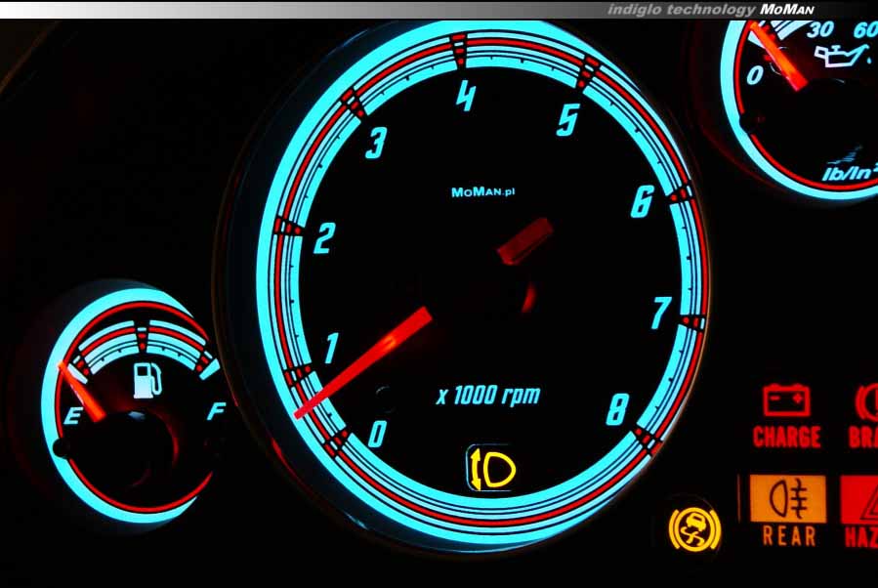Image resolution: width=878 pixels, height=588 pixels.
Task: Click the number 4 on the tachometer
Action: [467, 97]
